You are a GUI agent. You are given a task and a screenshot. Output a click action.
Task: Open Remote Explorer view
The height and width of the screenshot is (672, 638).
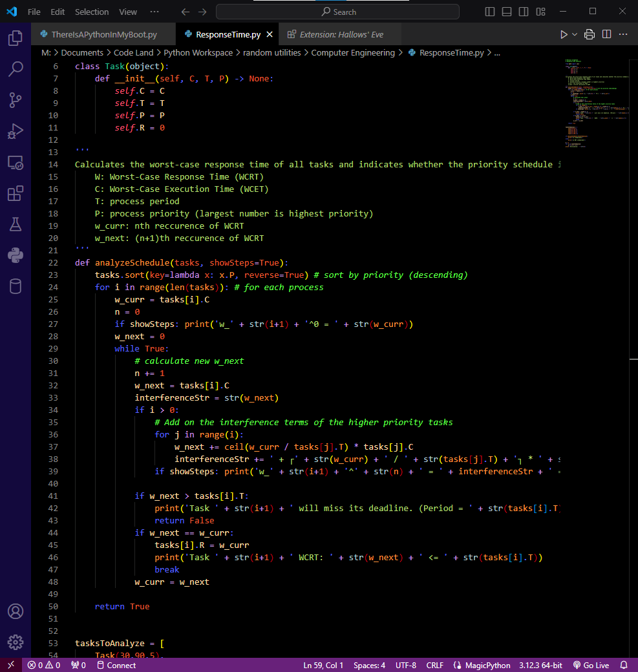pos(16,162)
